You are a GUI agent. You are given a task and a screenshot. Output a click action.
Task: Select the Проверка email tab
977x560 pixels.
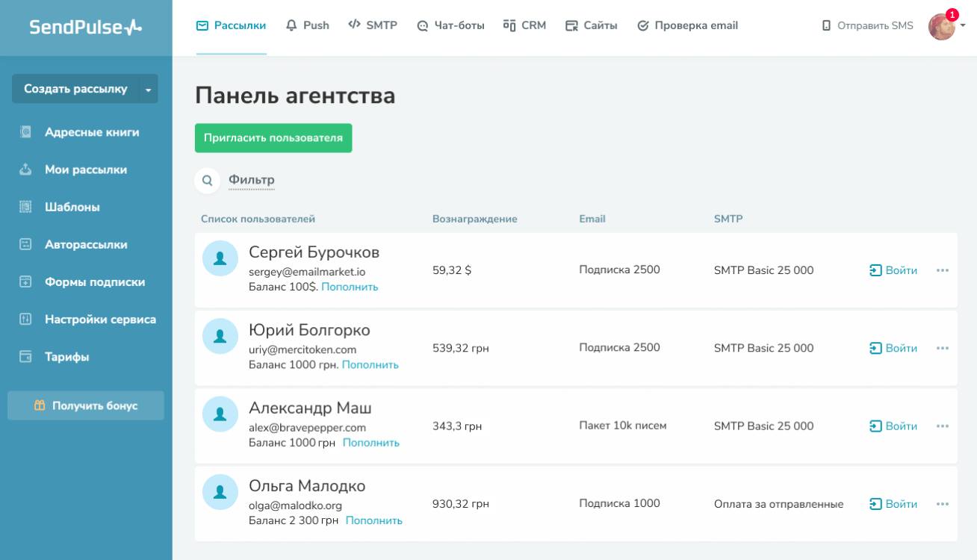coord(687,25)
